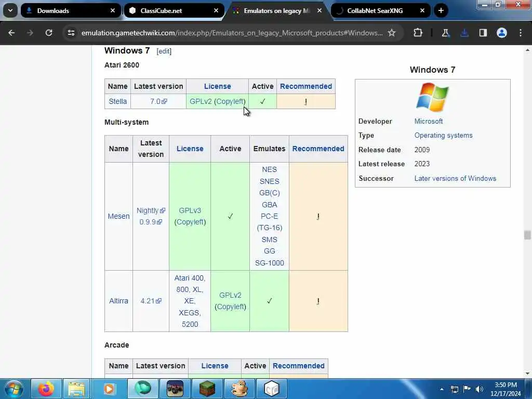Image resolution: width=532 pixels, height=399 pixels.
Task: Click the NES link in Emulates column
Action: pyautogui.click(x=270, y=169)
